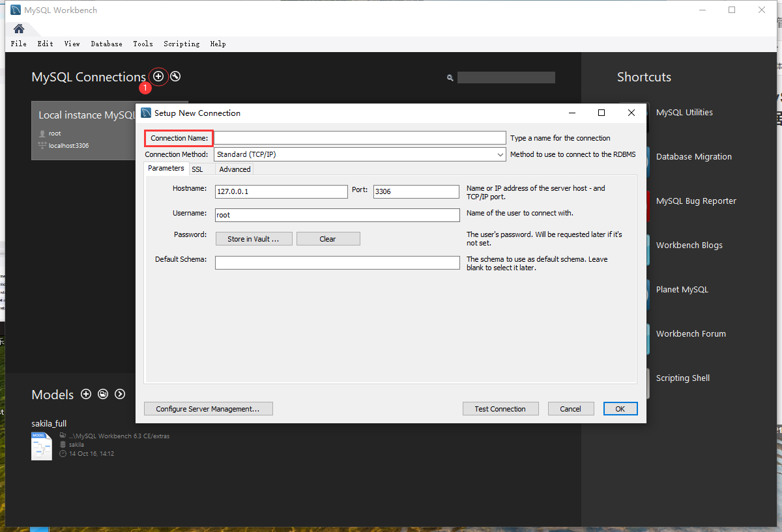The width and height of the screenshot is (782, 532).
Task: Switch to the Parameters tab
Action: (x=166, y=168)
